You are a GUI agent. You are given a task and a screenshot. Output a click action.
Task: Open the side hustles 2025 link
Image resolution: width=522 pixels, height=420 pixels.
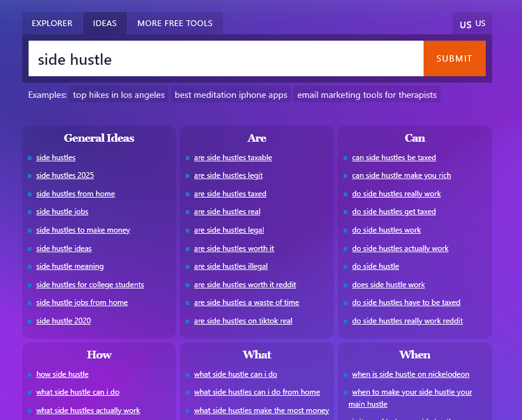click(65, 175)
